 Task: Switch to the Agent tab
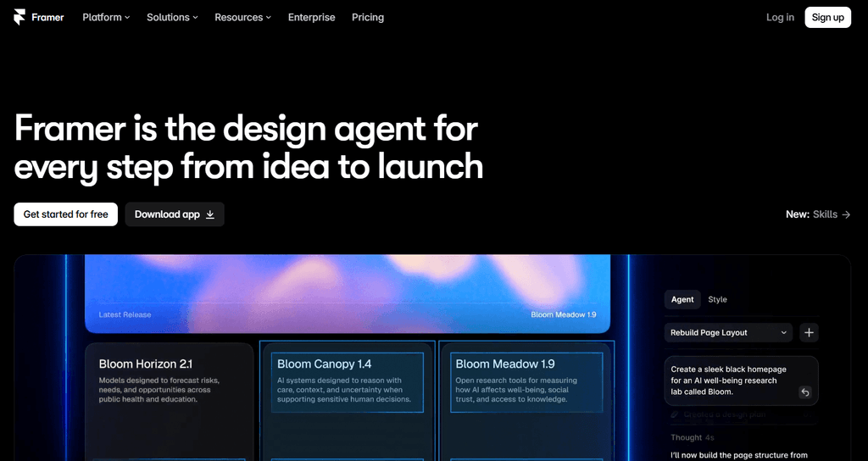[682, 299]
